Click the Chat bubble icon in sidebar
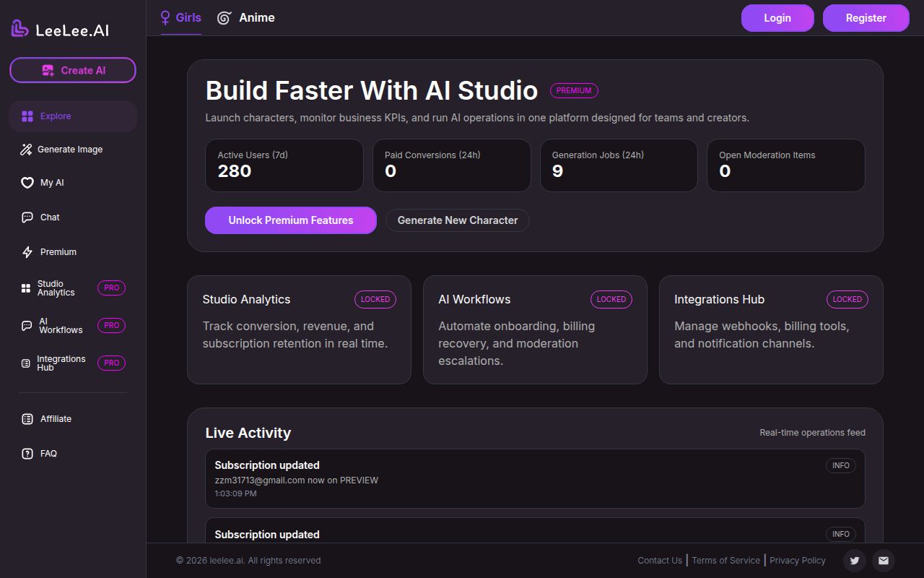Screen dimensions: 924x578 tap(27, 217)
